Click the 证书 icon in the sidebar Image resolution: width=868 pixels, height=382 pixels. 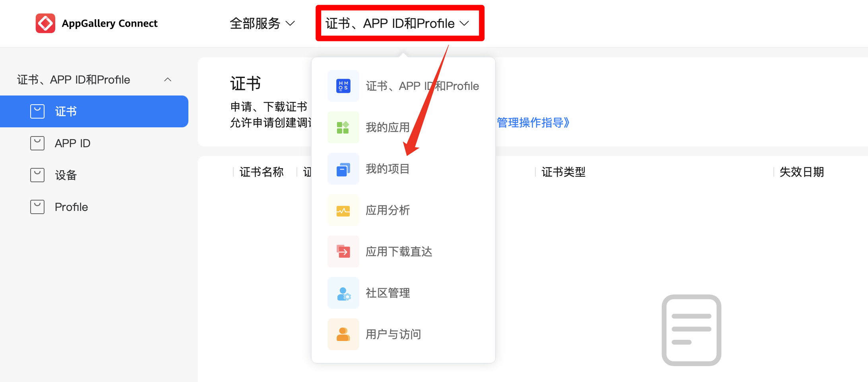coord(37,111)
